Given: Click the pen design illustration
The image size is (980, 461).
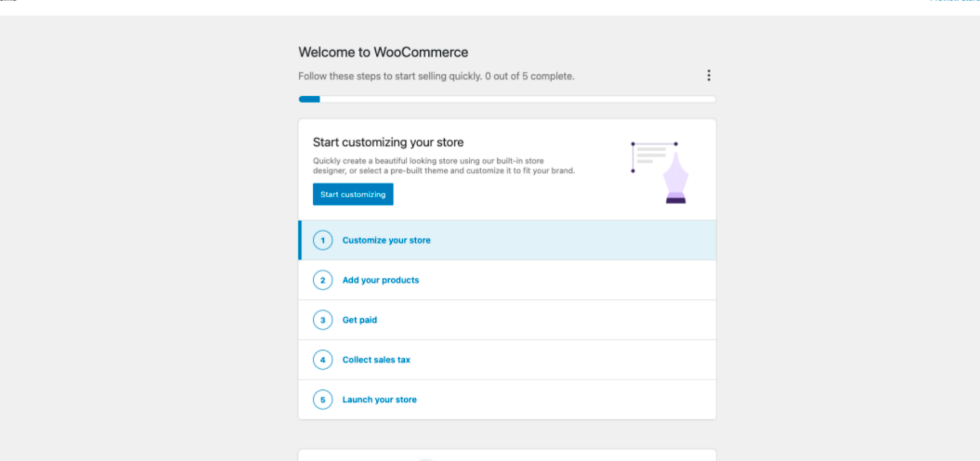Looking at the screenshot, I should coord(660,172).
